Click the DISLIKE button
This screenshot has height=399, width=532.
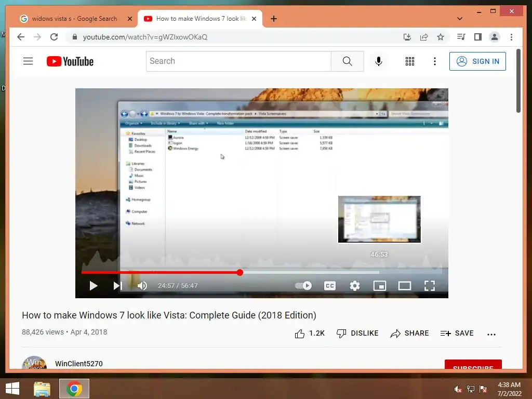[x=357, y=334]
